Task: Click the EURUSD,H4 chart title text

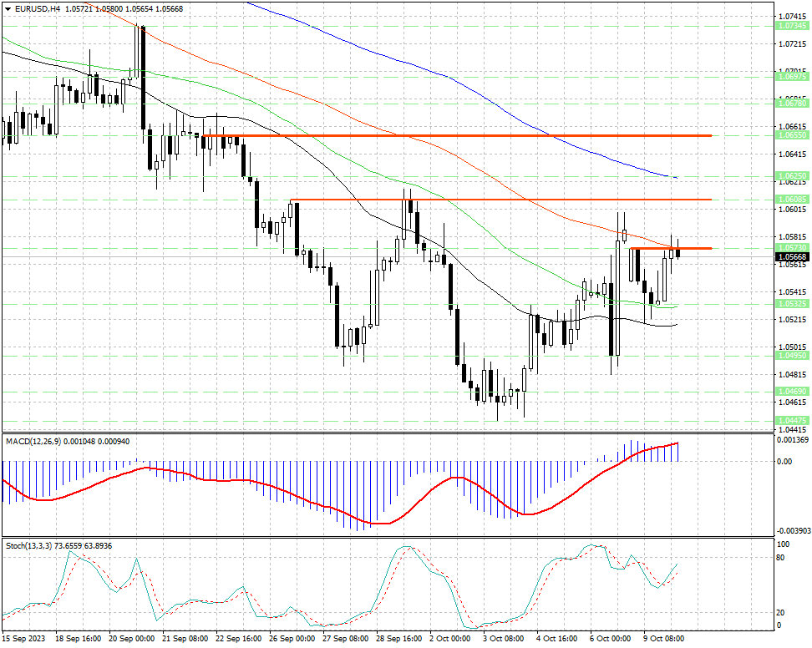Action: 37,9
